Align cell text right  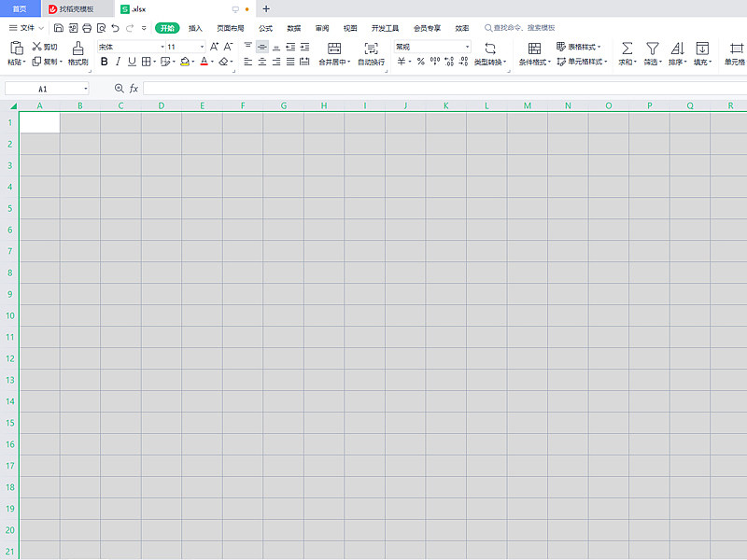click(276, 62)
